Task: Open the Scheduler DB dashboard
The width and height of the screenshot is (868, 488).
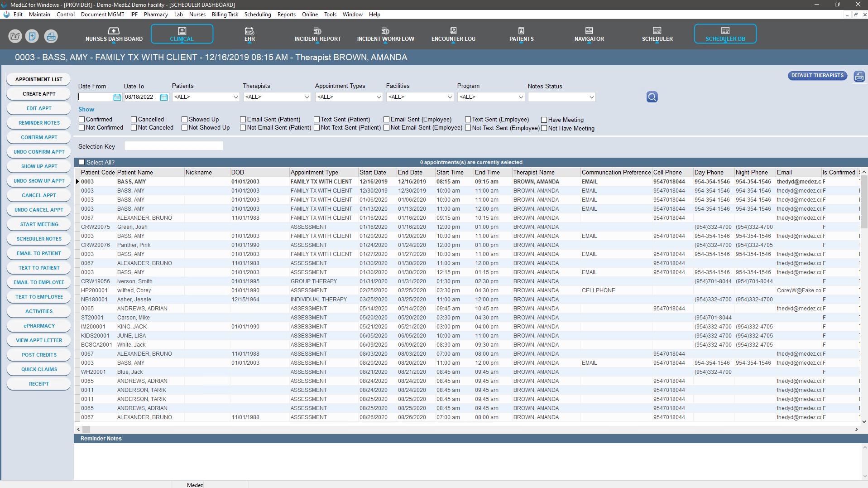Action: pyautogui.click(x=725, y=34)
